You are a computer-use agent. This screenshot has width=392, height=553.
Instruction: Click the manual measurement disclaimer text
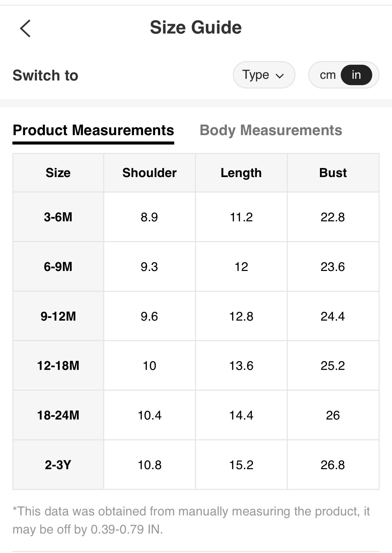point(191,520)
